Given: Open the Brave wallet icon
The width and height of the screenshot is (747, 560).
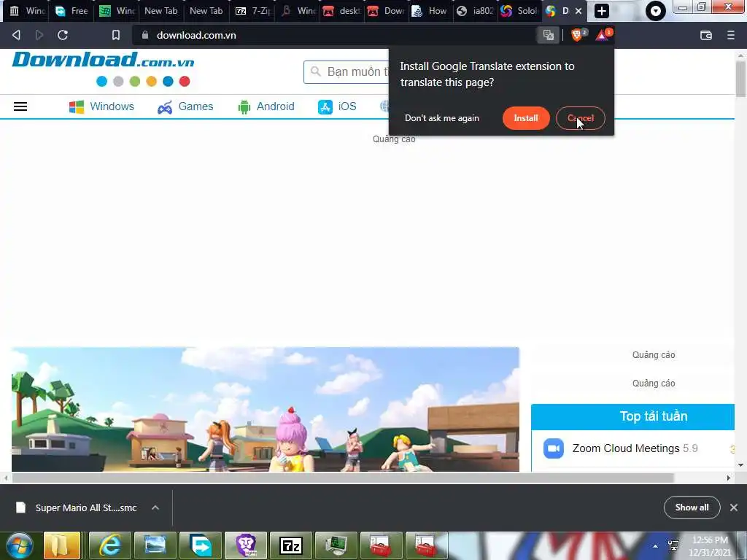Looking at the screenshot, I should click(706, 35).
